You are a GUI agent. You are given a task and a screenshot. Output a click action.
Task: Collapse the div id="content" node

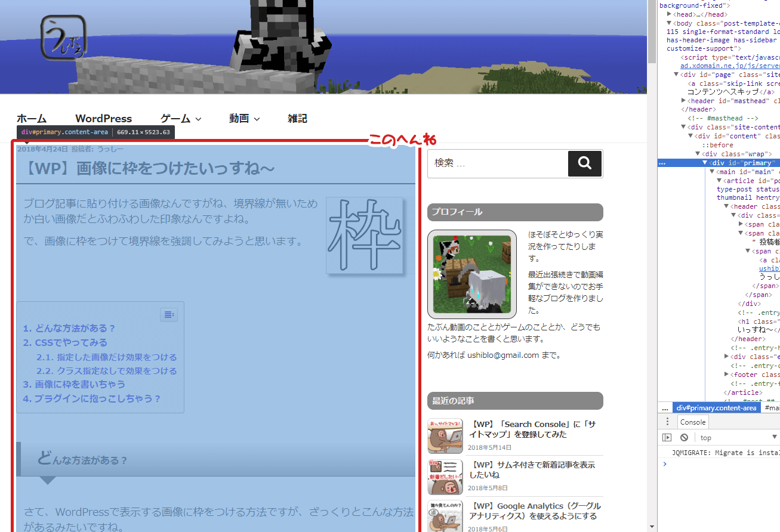[x=690, y=136]
